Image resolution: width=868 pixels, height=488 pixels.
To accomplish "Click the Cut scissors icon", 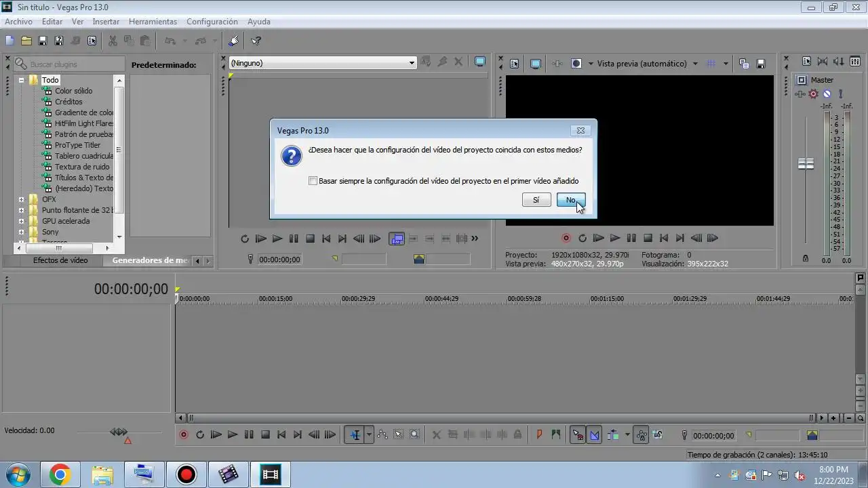I will click(113, 41).
